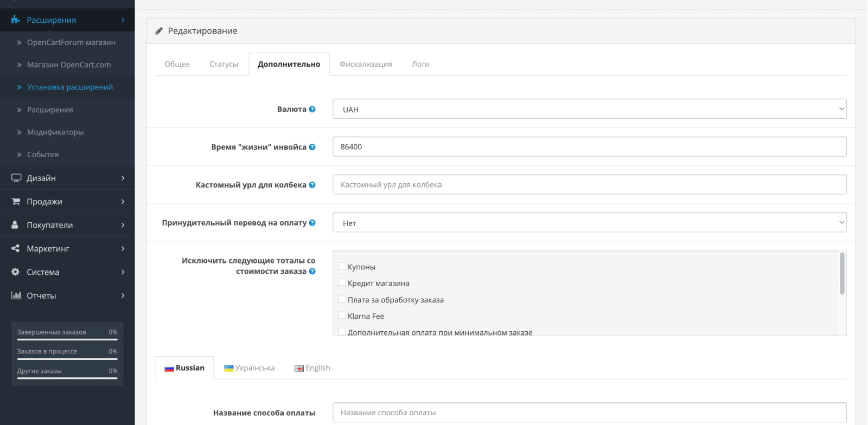Expand the Дизайн menu chevron
This screenshot has height=425, width=868.
point(123,178)
